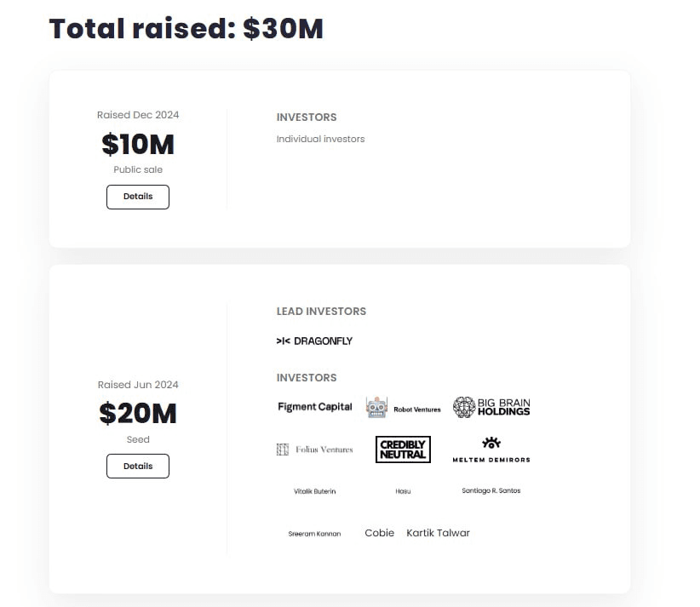Click the Individual investors text

[x=320, y=139]
